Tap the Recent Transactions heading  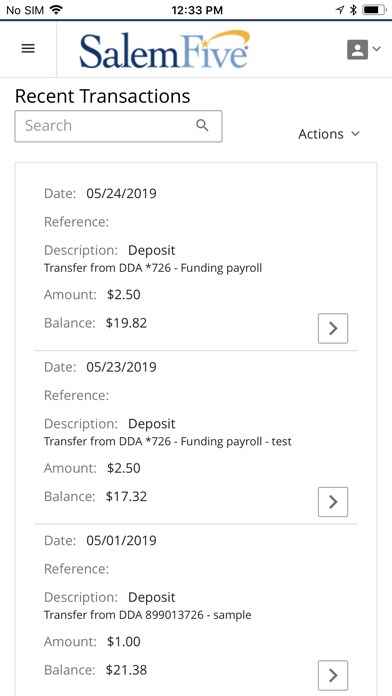click(x=103, y=96)
